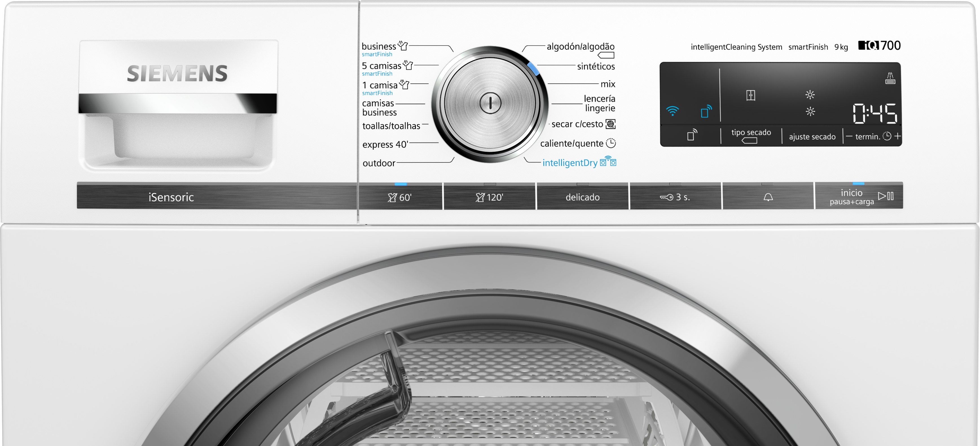
Task: Click the iSensoric label on the strip
Action: coord(171,197)
